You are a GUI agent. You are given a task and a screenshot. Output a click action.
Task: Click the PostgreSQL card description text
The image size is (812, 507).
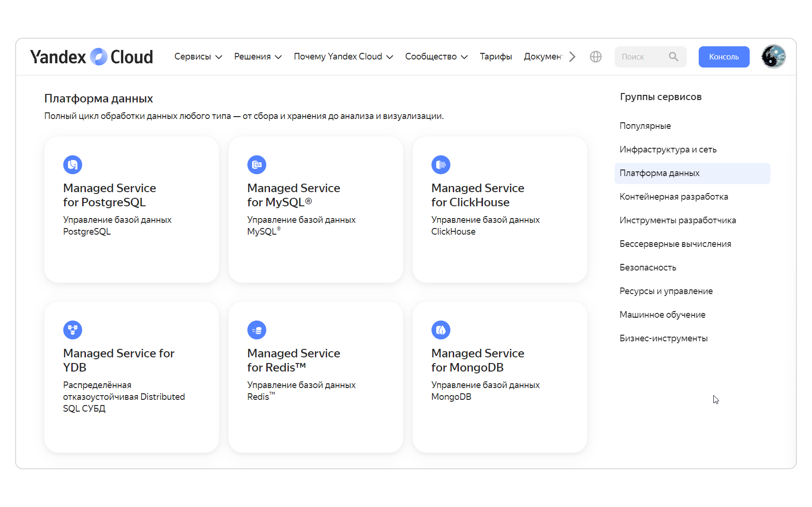click(x=117, y=226)
